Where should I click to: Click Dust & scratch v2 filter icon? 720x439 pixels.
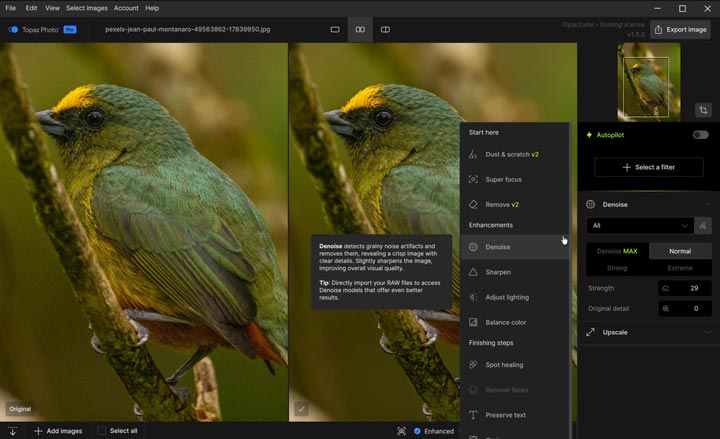click(473, 154)
